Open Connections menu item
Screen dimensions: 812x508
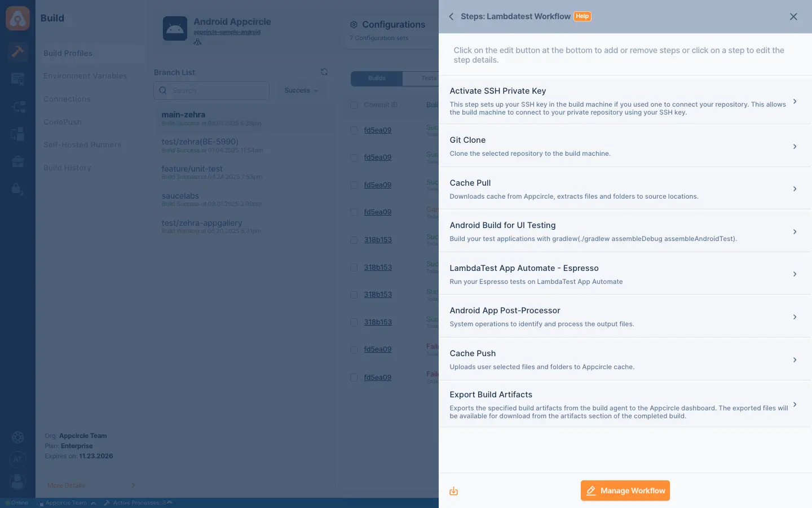[x=67, y=99]
